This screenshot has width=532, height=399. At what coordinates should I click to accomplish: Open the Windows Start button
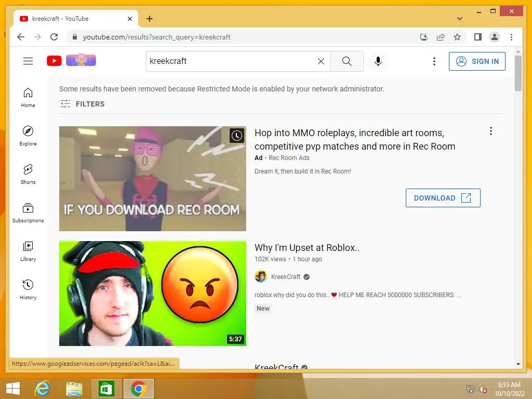point(13,388)
